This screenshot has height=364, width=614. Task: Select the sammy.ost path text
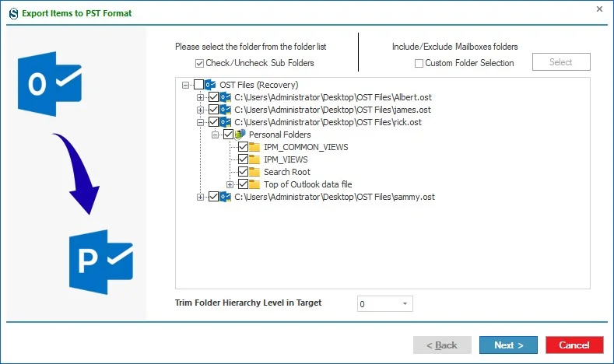(335, 198)
